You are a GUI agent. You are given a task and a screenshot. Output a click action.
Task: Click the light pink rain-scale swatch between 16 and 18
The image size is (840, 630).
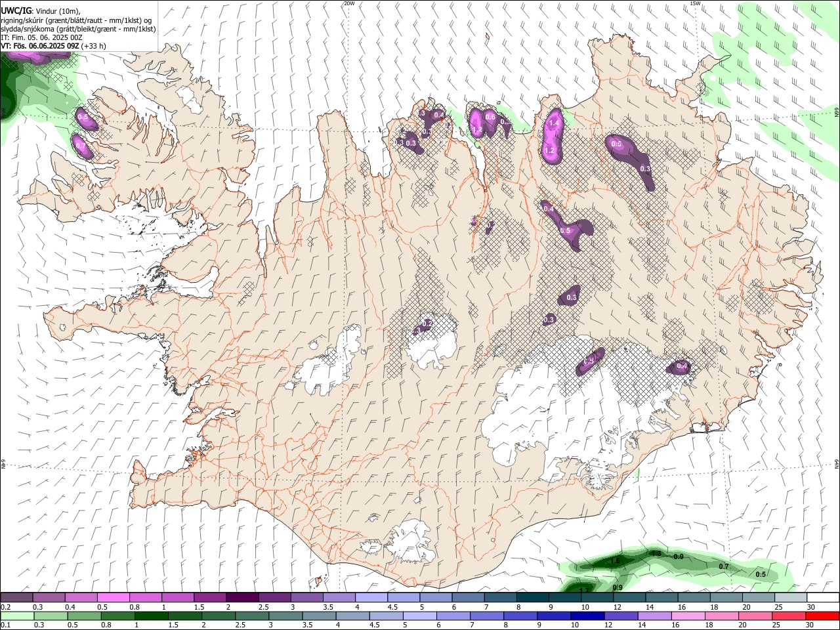688,616
